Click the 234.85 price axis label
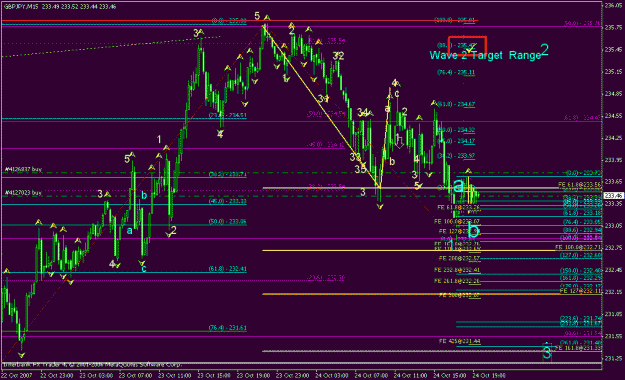625x380 pixels. pyautogui.click(x=613, y=94)
